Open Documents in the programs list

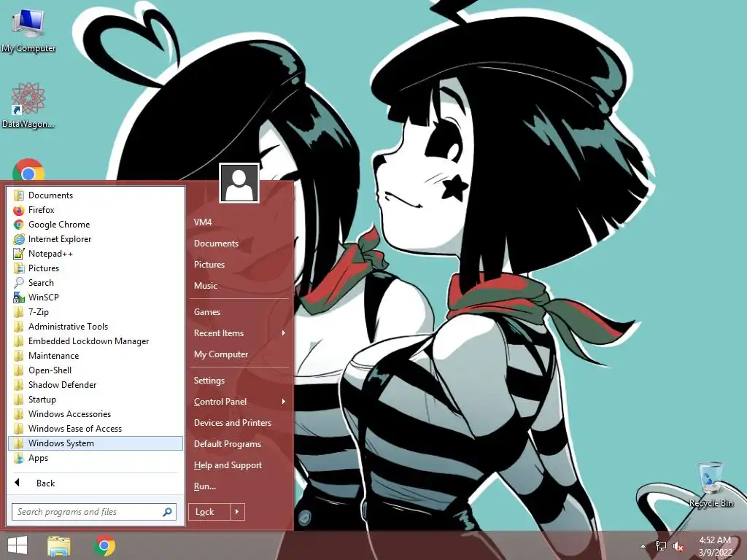tap(96, 195)
